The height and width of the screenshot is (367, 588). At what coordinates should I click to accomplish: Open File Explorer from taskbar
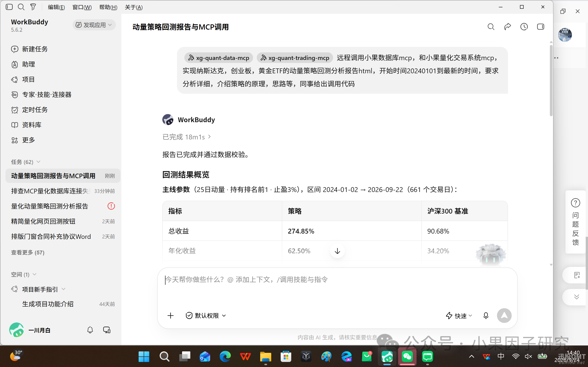[265, 357]
